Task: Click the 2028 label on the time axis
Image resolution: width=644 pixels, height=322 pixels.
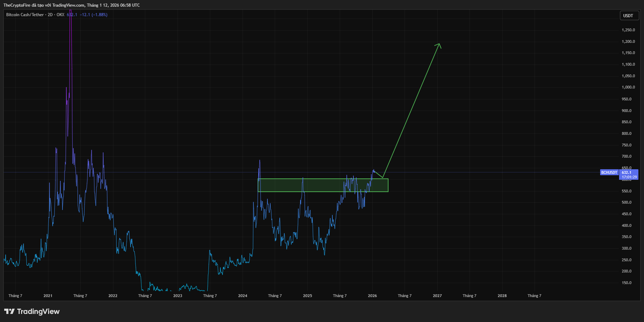Action: pos(502,296)
